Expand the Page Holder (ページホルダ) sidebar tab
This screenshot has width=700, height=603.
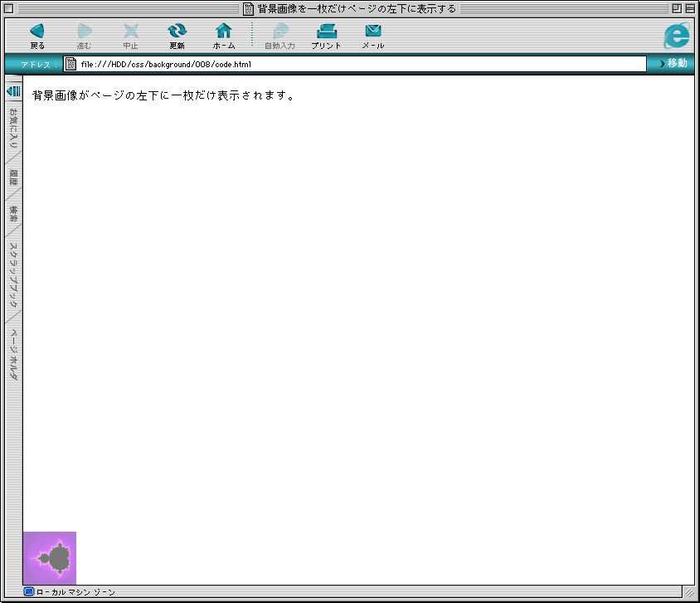13,355
